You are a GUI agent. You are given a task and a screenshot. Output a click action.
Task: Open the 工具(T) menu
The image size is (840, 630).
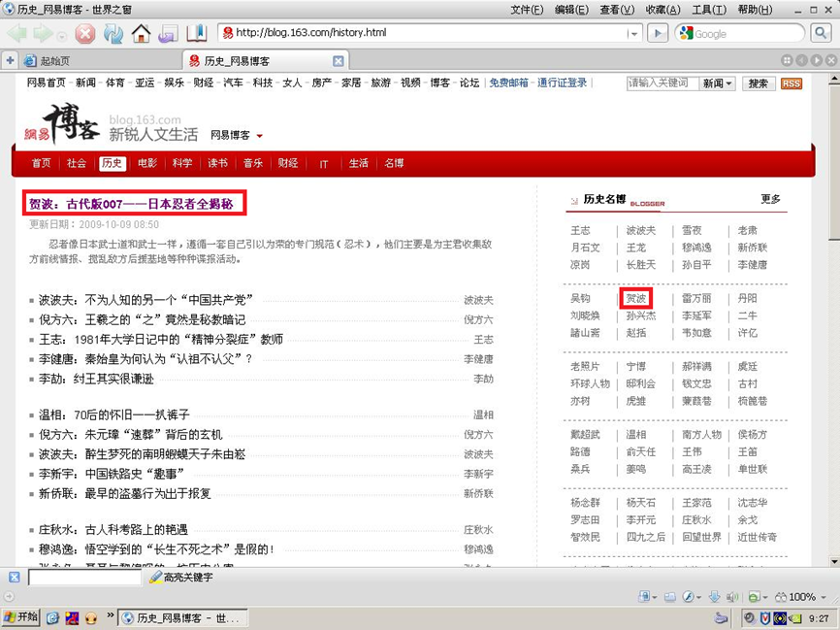[709, 10]
